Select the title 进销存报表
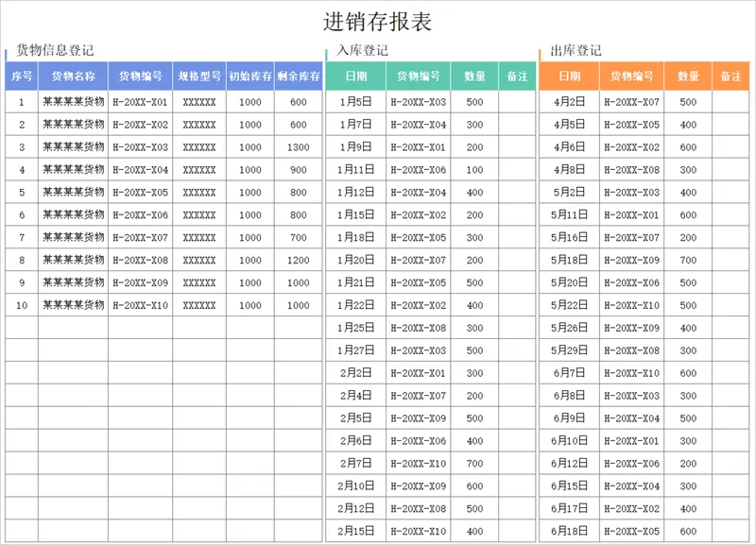 (377, 22)
